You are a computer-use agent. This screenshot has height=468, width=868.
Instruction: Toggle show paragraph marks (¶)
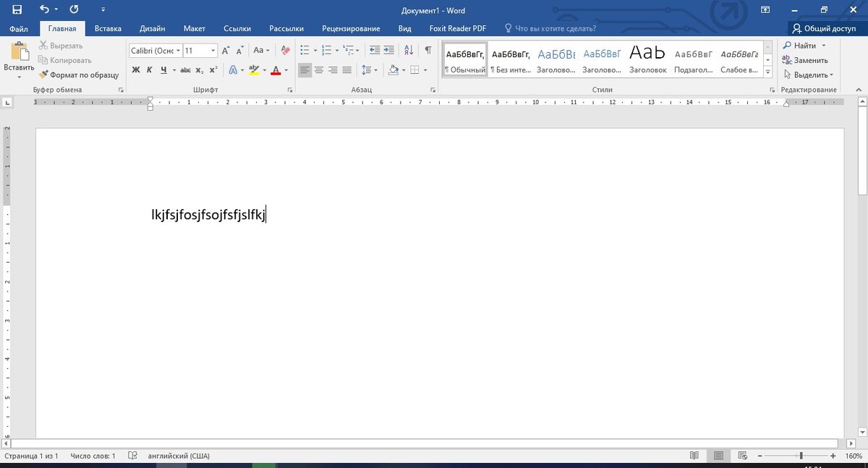pyautogui.click(x=428, y=51)
